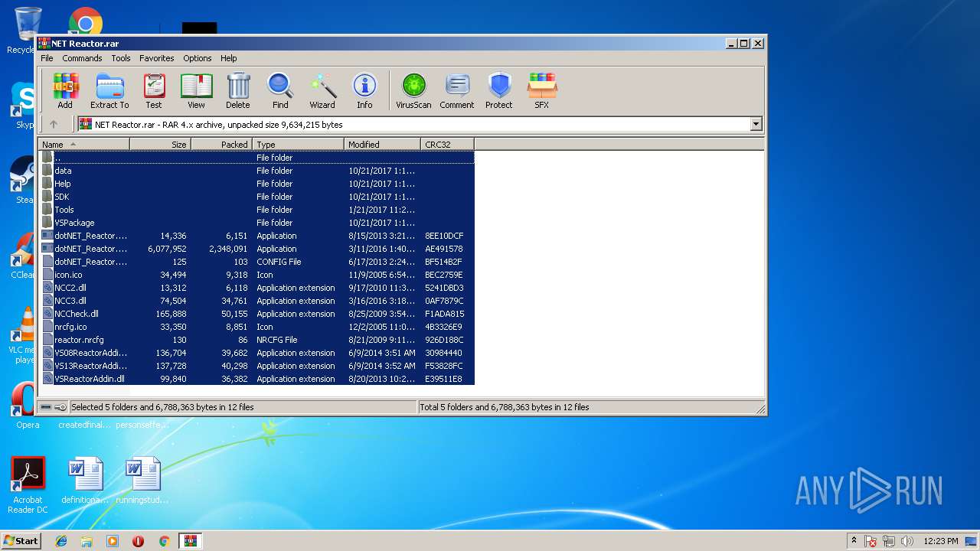The height and width of the screenshot is (551, 980).
Task: Click the Delete trash icon
Action: [238, 91]
